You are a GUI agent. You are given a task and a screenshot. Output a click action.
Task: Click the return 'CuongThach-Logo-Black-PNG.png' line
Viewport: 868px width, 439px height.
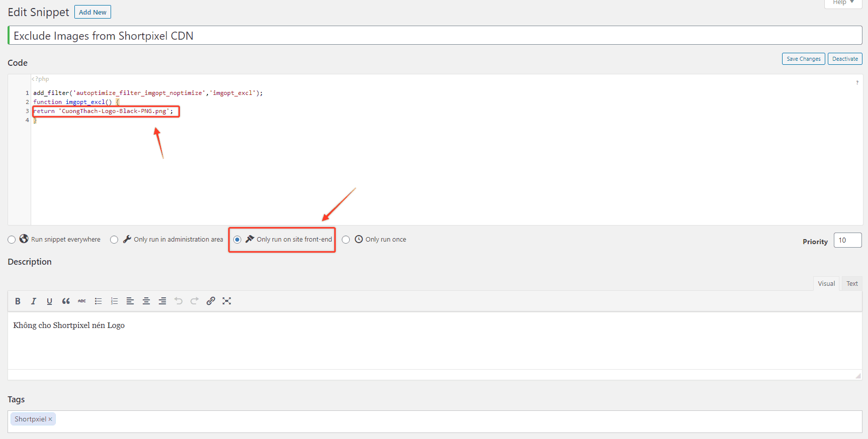103,111
